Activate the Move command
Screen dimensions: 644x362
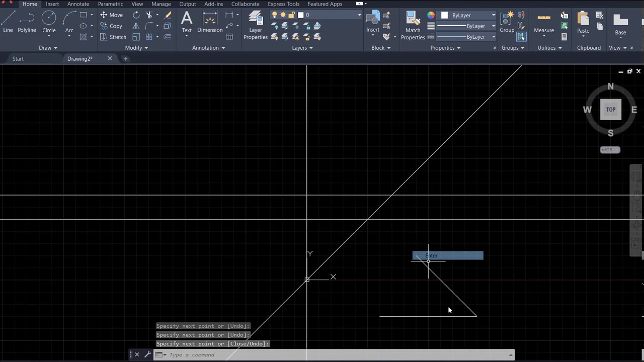pos(111,15)
